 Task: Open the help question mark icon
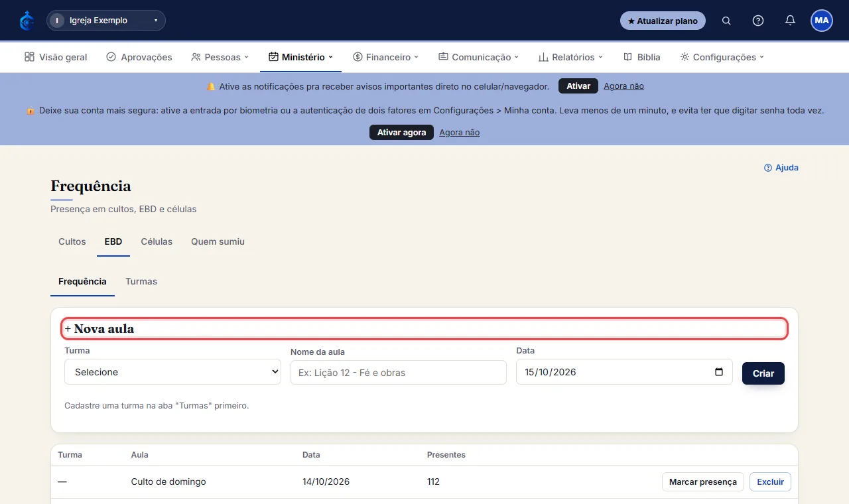pos(758,21)
